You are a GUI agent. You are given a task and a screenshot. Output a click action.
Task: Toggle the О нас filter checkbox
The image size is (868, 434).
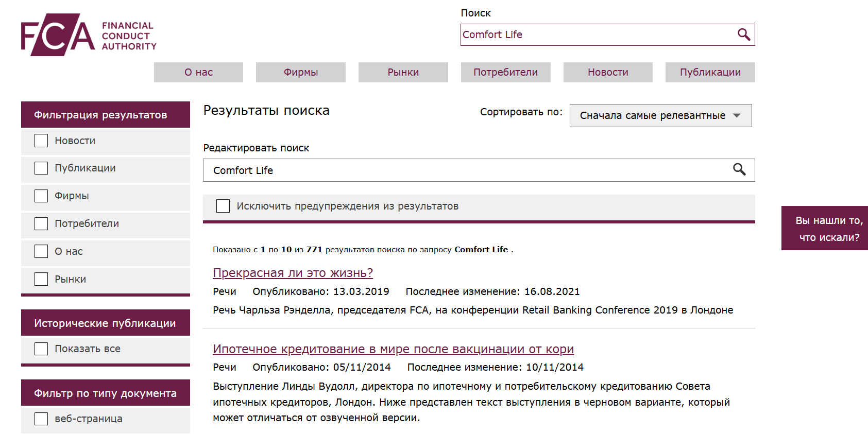(41, 251)
